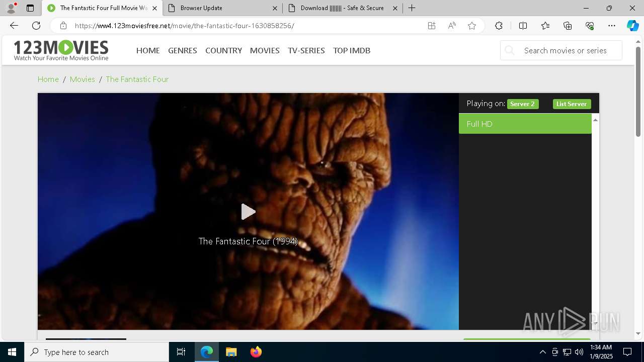Open Collections icon

point(568,26)
